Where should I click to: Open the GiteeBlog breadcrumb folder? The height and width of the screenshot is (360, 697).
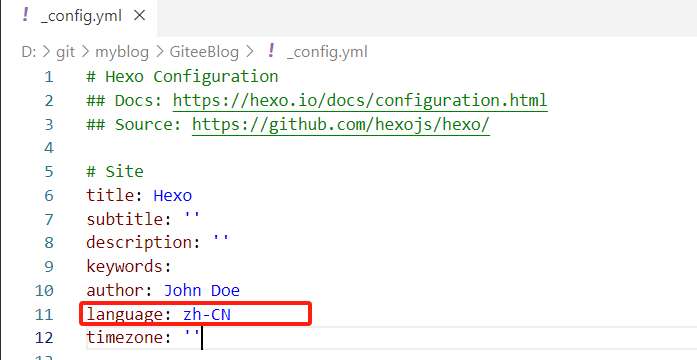(204, 52)
